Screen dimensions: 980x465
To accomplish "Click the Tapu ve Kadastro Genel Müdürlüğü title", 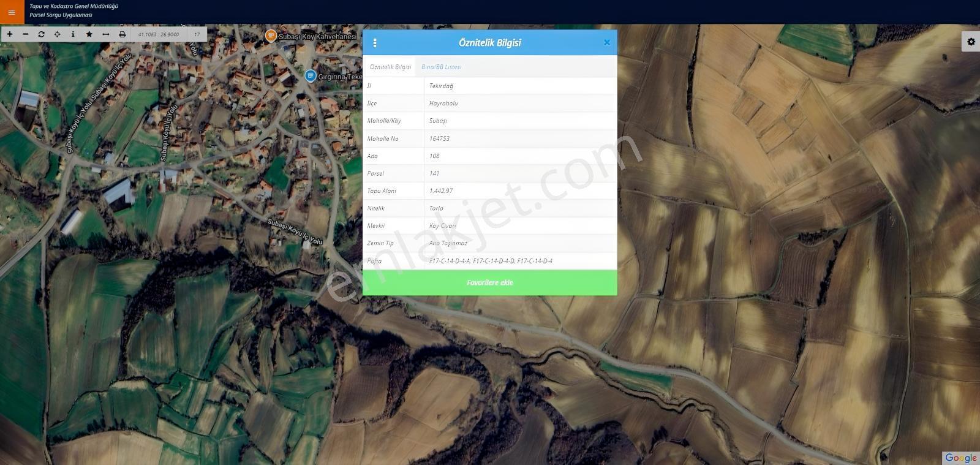I will pyautogui.click(x=73, y=6).
